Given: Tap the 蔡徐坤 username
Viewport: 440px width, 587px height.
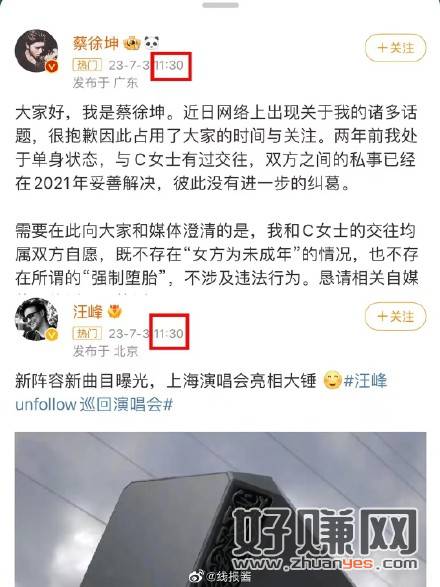Looking at the screenshot, I should pos(96,44).
